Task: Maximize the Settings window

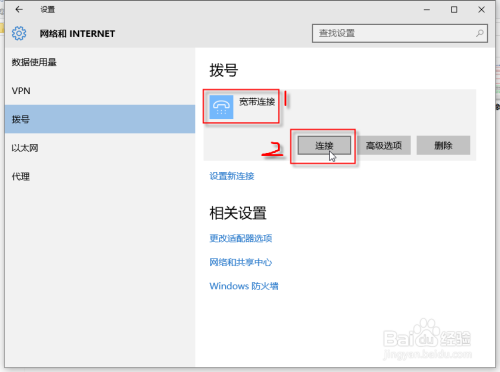Action: tap(454, 10)
